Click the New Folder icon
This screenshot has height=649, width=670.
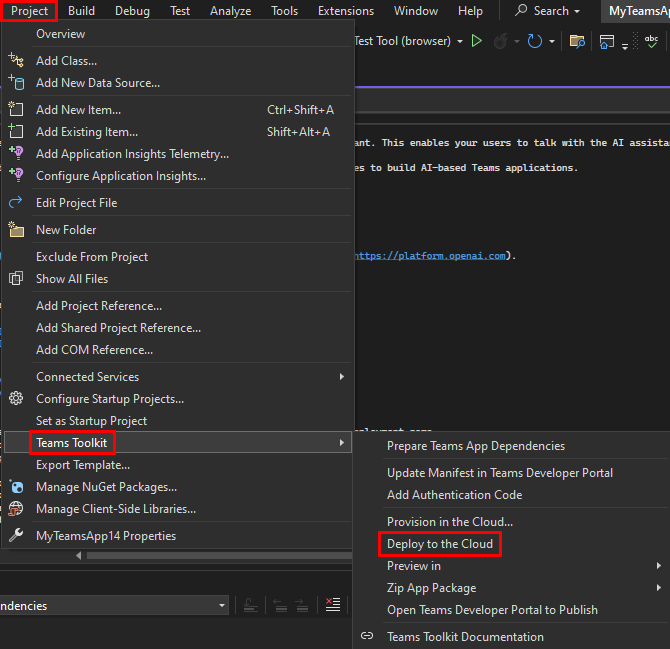point(16,229)
